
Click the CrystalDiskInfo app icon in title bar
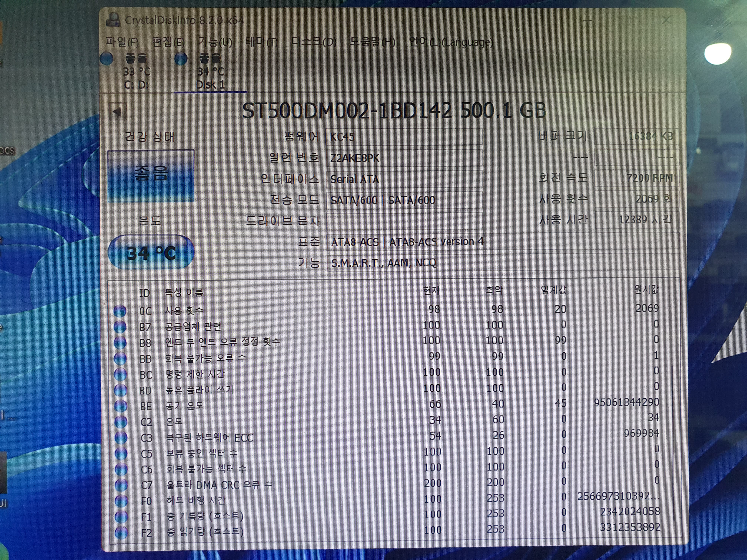(113, 20)
